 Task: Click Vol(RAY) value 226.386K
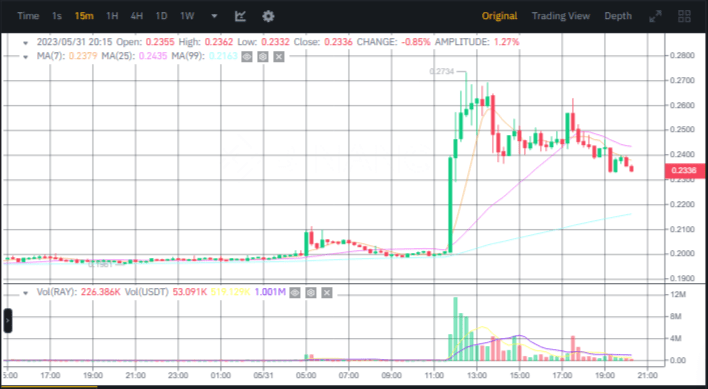(100, 292)
